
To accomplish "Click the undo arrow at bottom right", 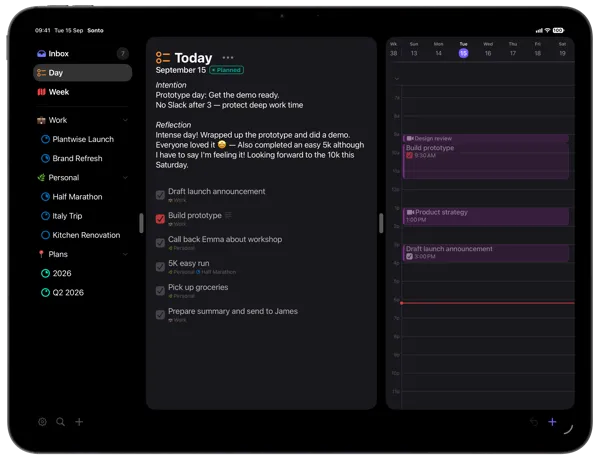I will 533,422.
